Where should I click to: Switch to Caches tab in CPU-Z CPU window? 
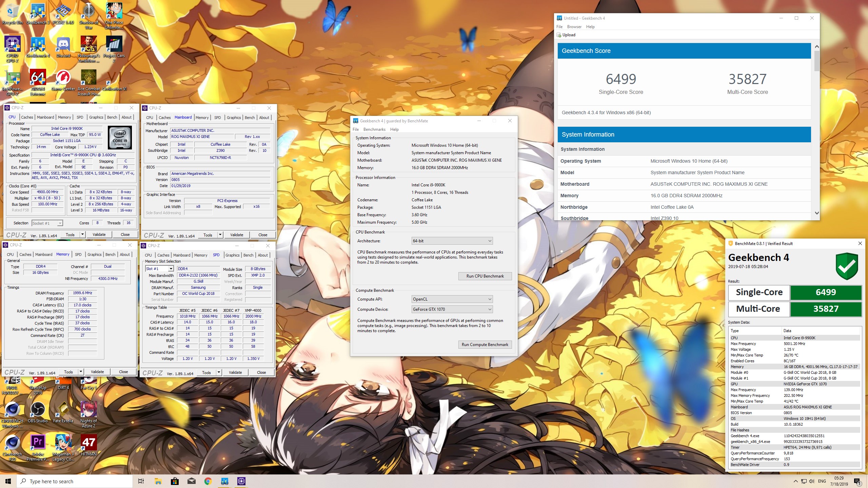[27, 117]
